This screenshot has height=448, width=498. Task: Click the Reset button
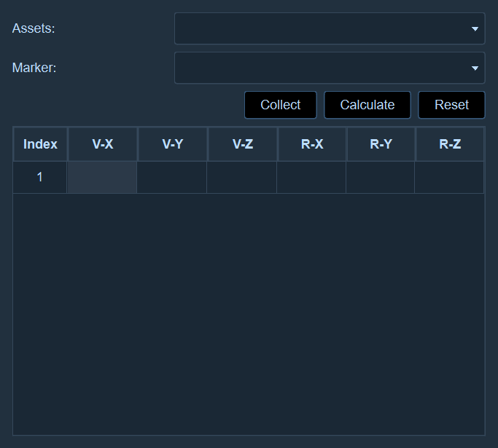[x=451, y=105]
